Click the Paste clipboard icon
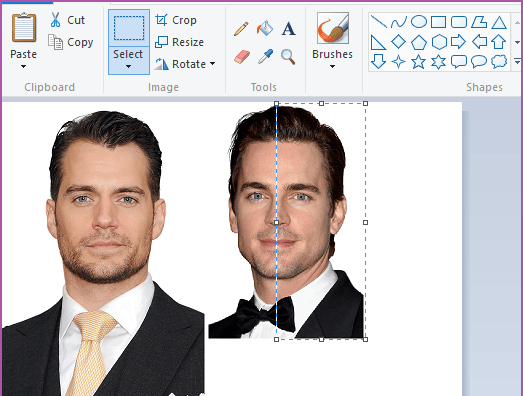The height and width of the screenshot is (396, 523). point(24,27)
